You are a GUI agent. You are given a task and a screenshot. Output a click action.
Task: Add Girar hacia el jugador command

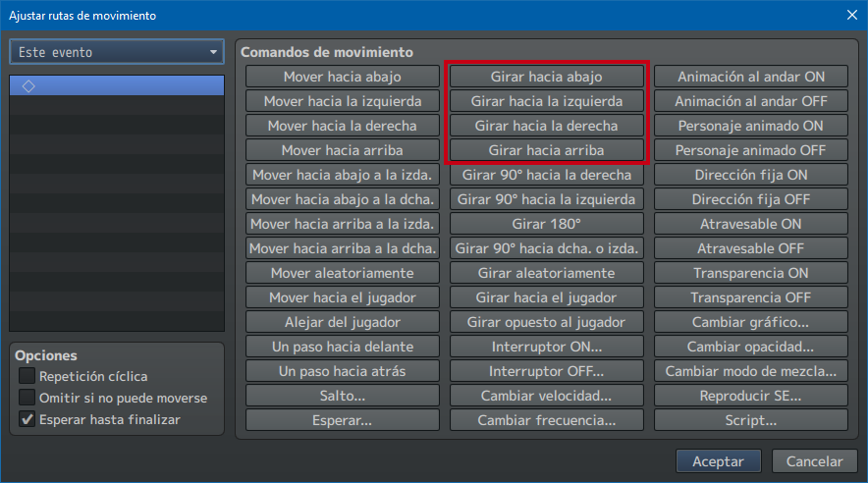click(x=546, y=297)
